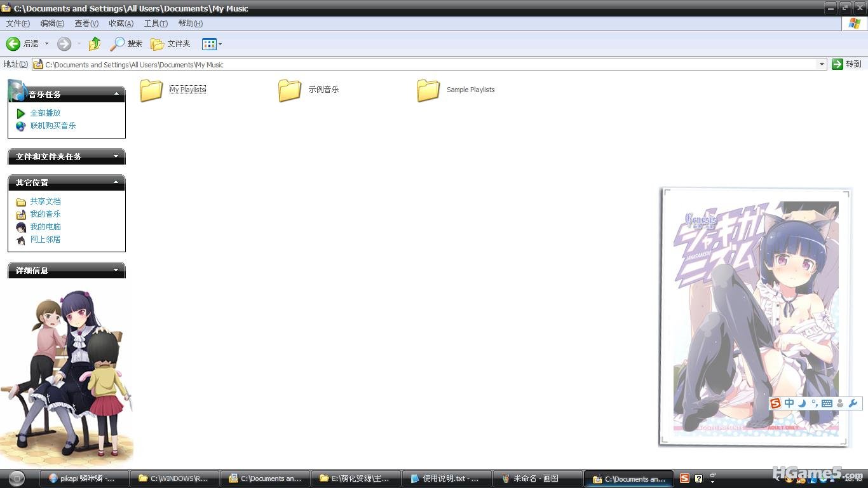This screenshot has height=488, width=868.
Task: Open the Favorites (收藏) menu
Action: tap(121, 24)
